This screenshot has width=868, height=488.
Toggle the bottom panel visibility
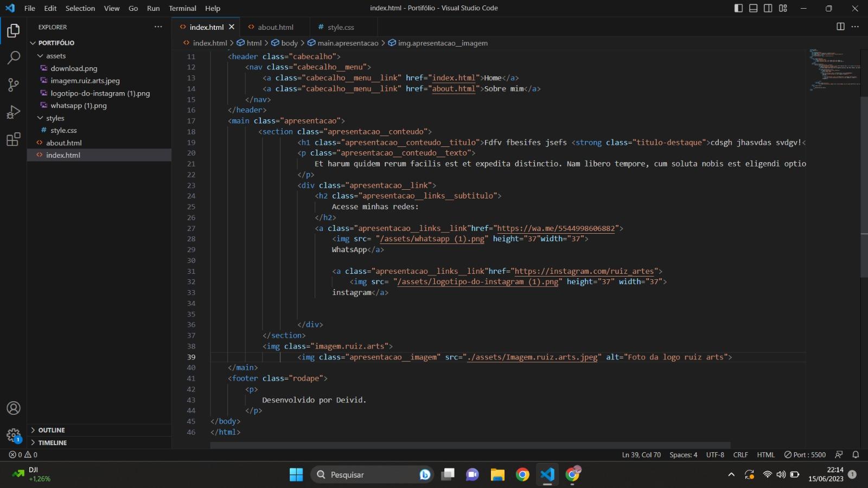click(753, 8)
